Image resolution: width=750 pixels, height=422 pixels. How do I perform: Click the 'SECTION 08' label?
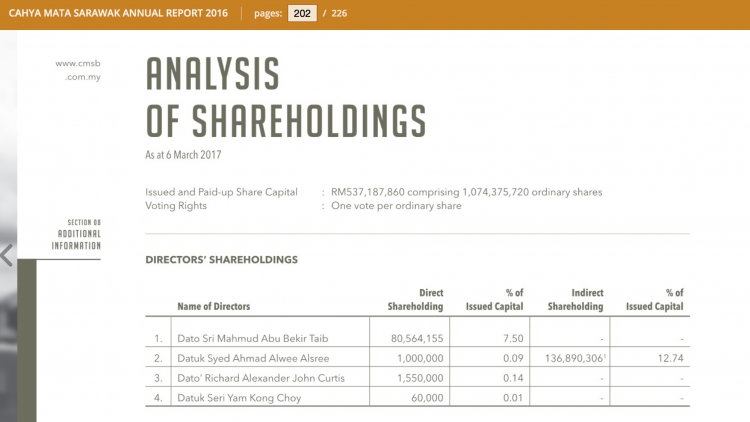tap(84, 222)
